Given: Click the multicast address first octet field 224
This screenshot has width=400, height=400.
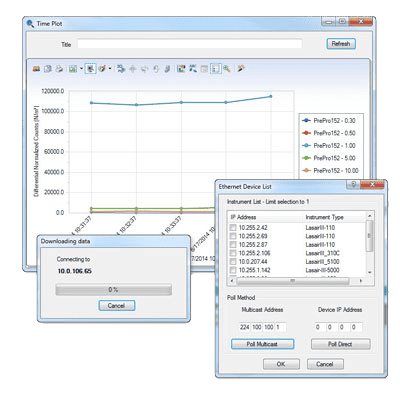Looking at the screenshot, I should coord(244,327).
